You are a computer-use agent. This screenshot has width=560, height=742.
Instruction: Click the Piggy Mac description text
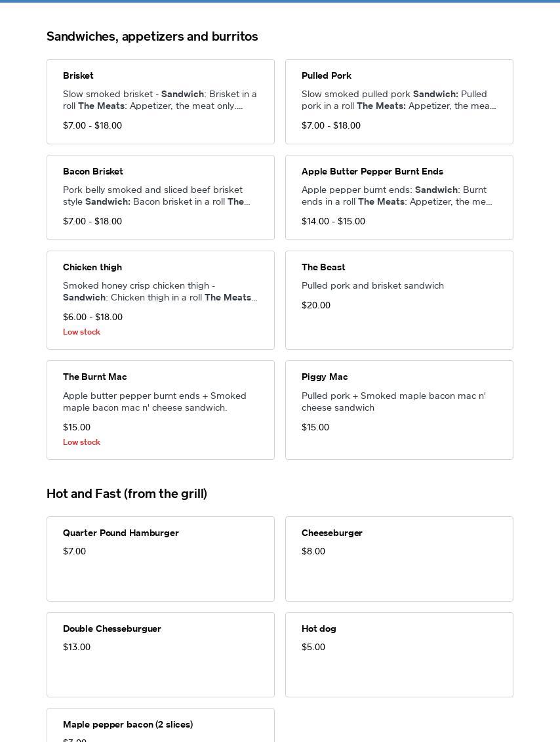(393, 402)
